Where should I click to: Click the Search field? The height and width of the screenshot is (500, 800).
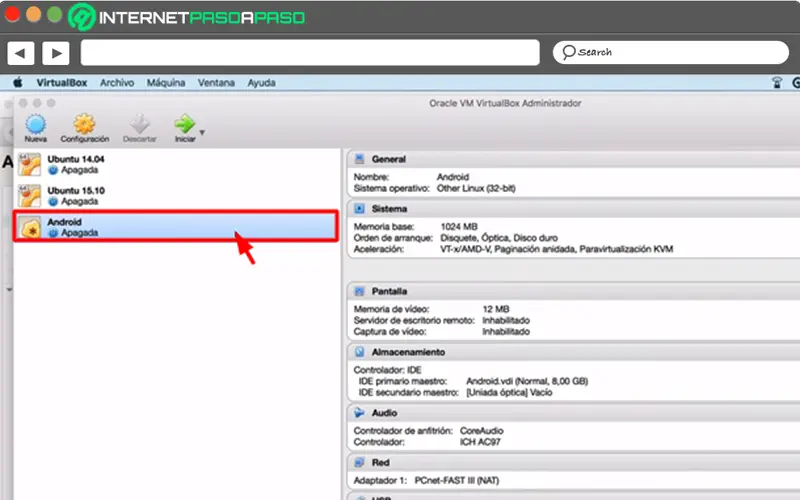pos(670,53)
